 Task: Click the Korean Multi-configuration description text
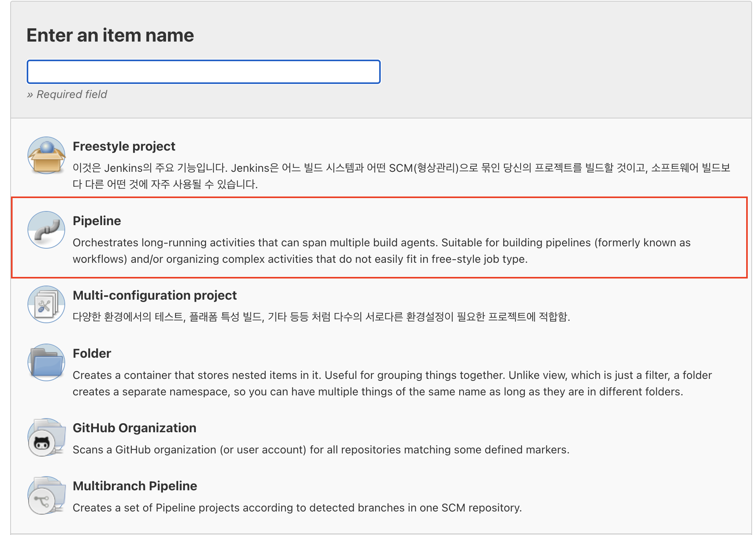(321, 317)
